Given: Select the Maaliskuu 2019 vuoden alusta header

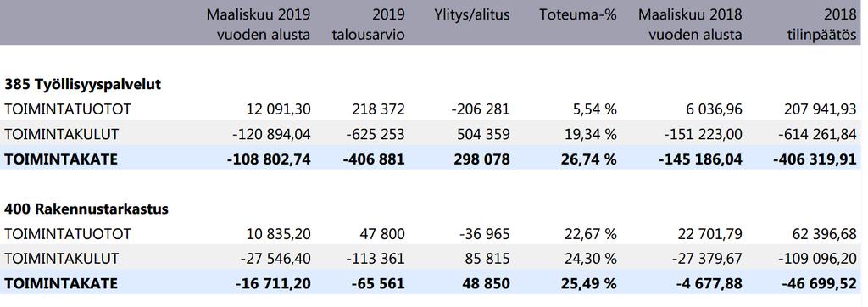Looking at the screenshot, I should pyautogui.click(x=259, y=25).
